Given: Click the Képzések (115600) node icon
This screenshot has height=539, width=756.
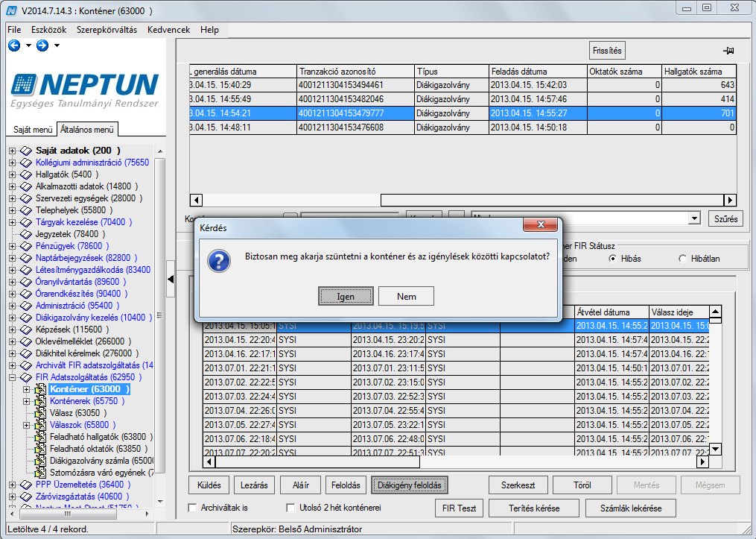Looking at the screenshot, I should point(25,330).
